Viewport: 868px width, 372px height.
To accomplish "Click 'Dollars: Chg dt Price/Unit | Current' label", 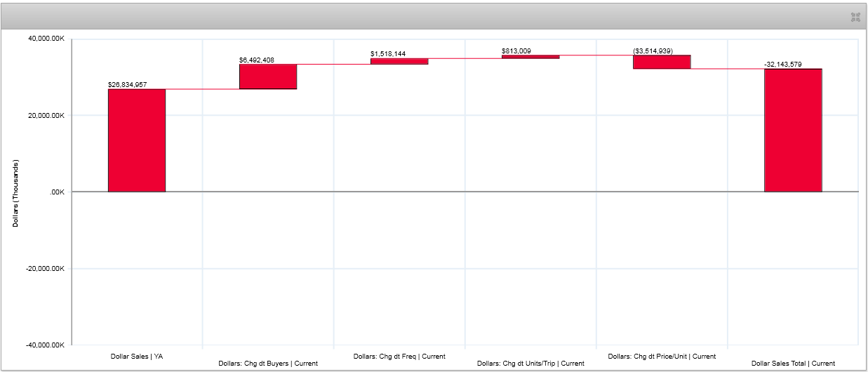I will (x=662, y=356).
